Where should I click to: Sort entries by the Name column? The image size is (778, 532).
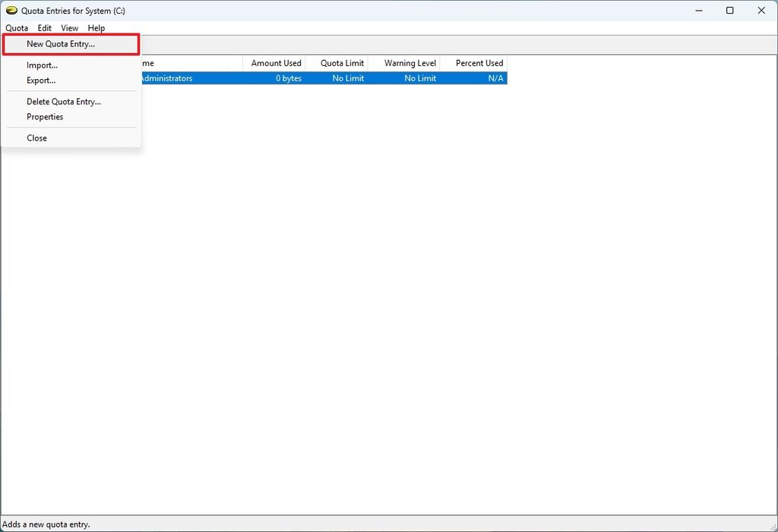pos(190,63)
